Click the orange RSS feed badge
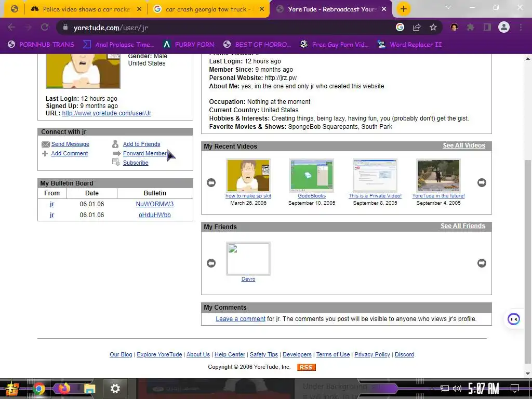Viewport: 532px width, 399px height. pyautogui.click(x=307, y=367)
